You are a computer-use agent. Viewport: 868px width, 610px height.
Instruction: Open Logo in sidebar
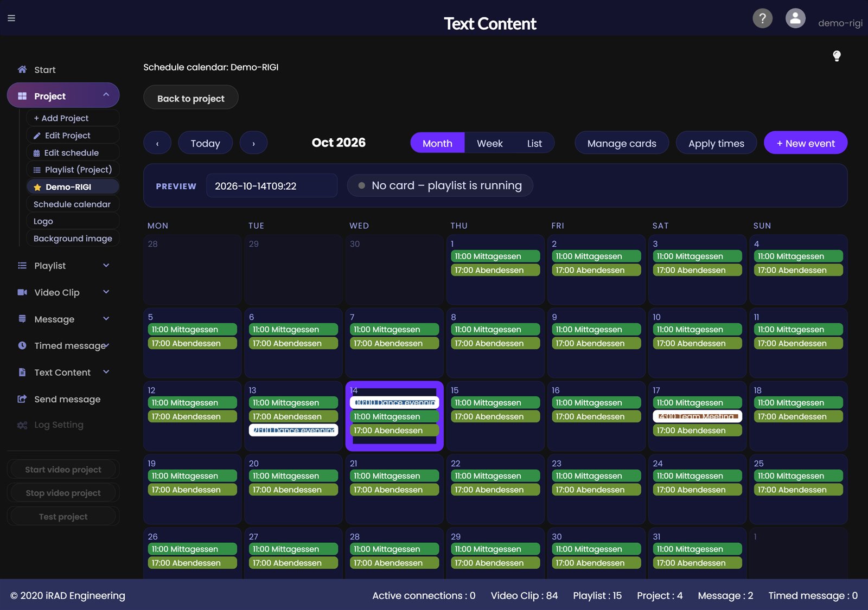(x=73, y=221)
